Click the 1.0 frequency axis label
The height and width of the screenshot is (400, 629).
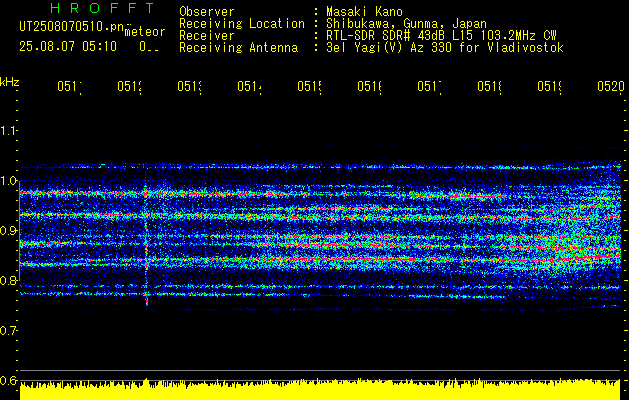point(8,181)
